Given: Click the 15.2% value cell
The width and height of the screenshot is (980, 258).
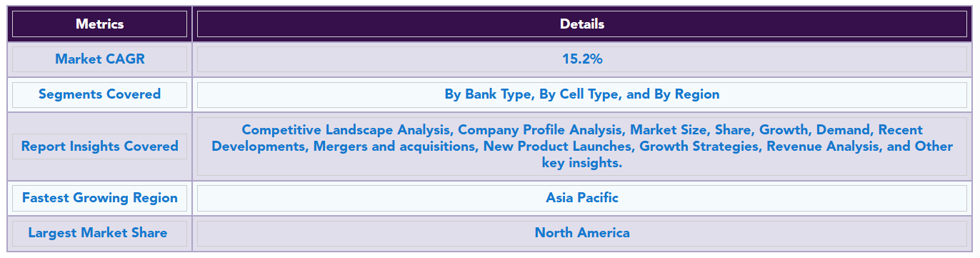Looking at the screenshot, I should 582,59.
